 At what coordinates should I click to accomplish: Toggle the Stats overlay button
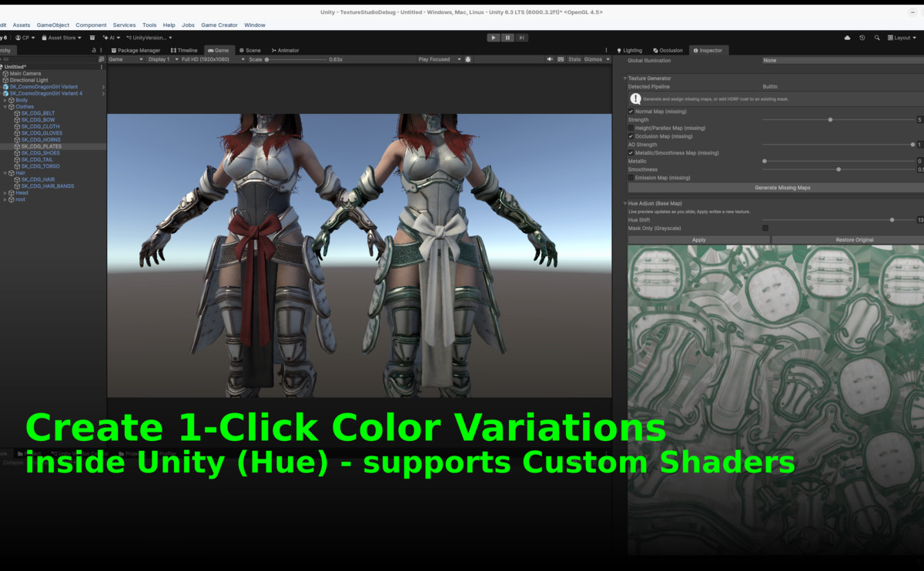(574, 59)
